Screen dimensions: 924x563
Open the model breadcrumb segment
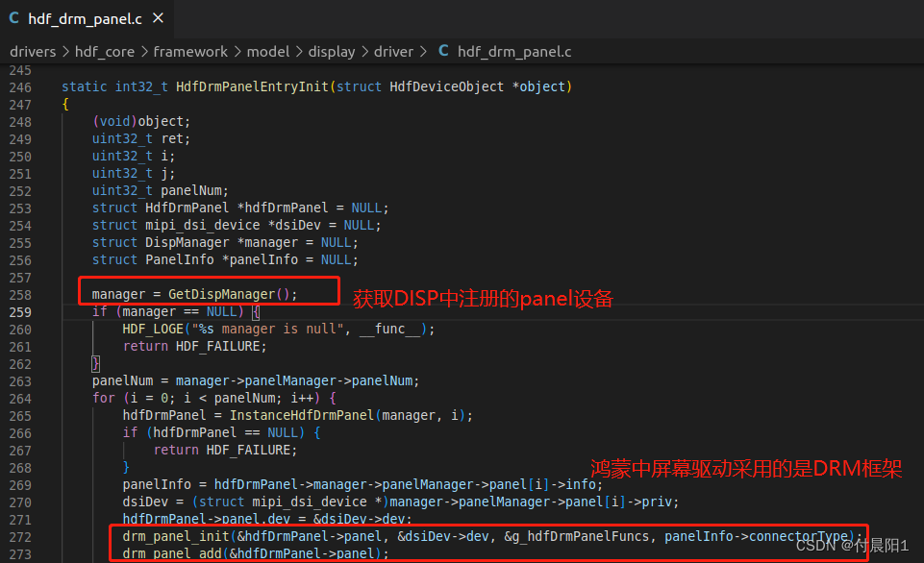[268, 52]
